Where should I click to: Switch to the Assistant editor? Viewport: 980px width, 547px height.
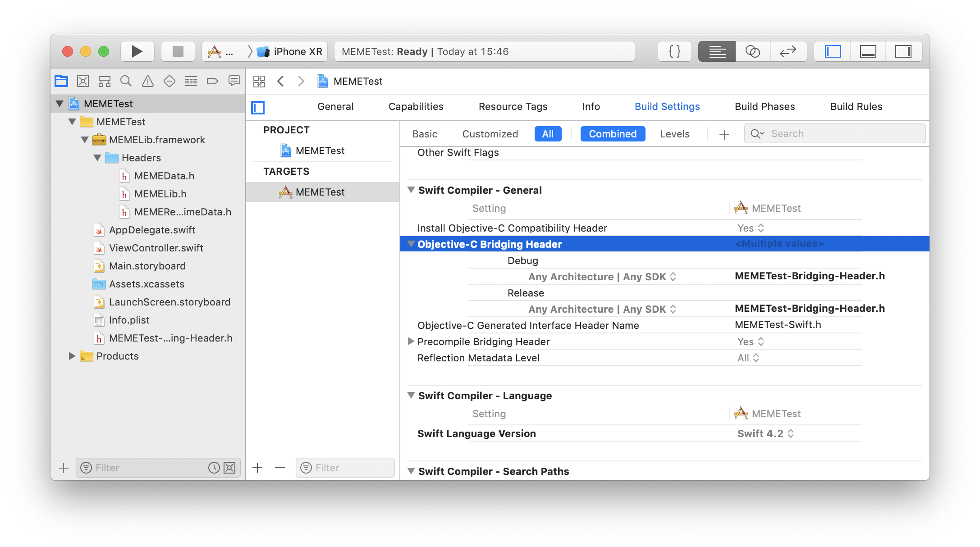(752, 51)
